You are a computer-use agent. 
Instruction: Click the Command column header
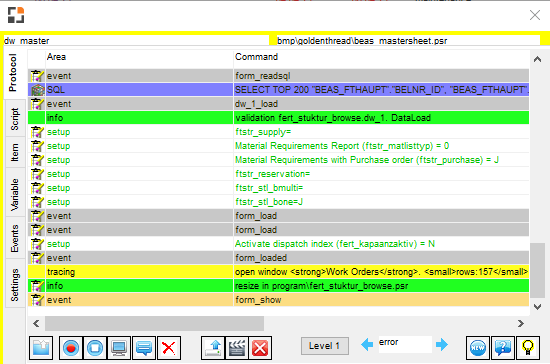tap(382, 57)
